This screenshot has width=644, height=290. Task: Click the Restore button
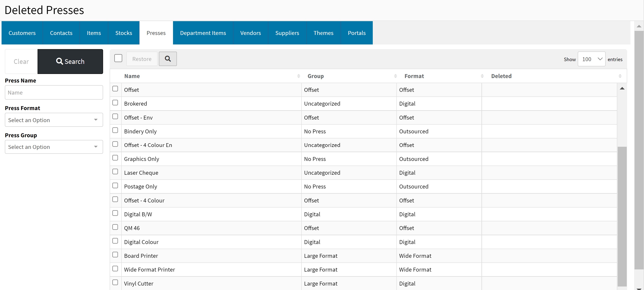[x=142, y=59]
